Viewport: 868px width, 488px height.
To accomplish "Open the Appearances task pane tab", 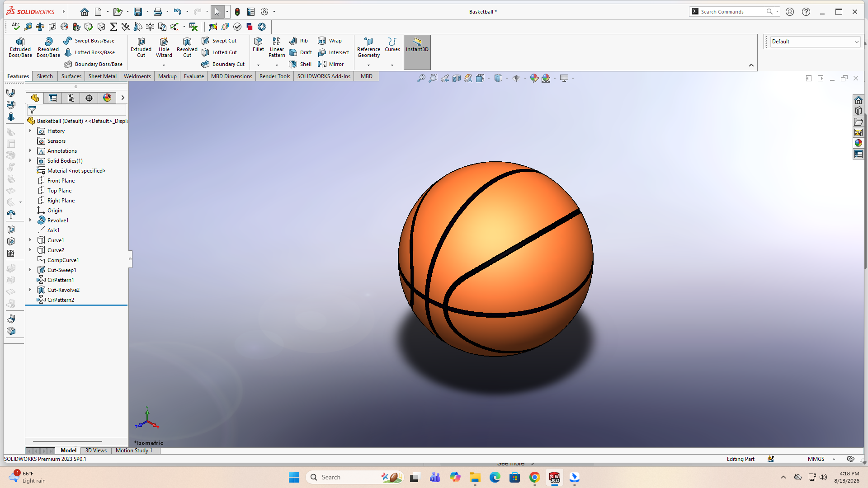I will (859, 143).
